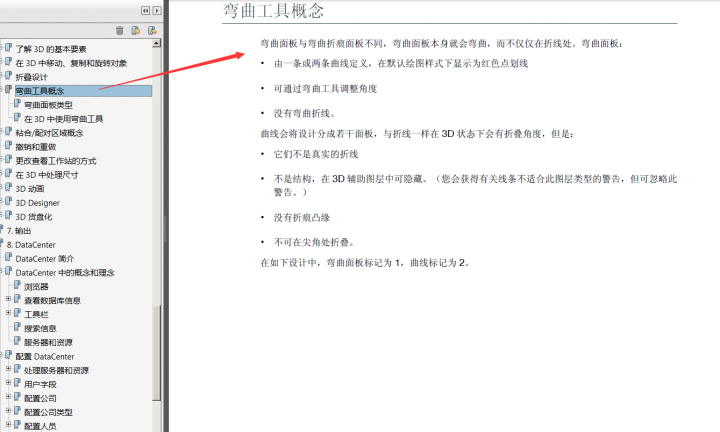Click the bookmark icon beside 撤销和重做
The height and width of the screenshot is (432, 720).
[x=9, y=146]
